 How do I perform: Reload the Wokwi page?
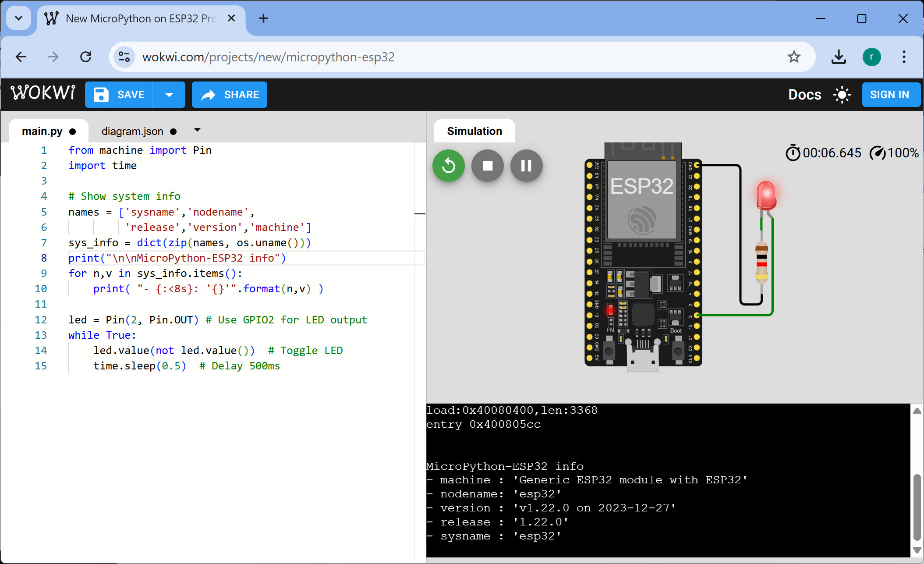(x=86, y=57)
